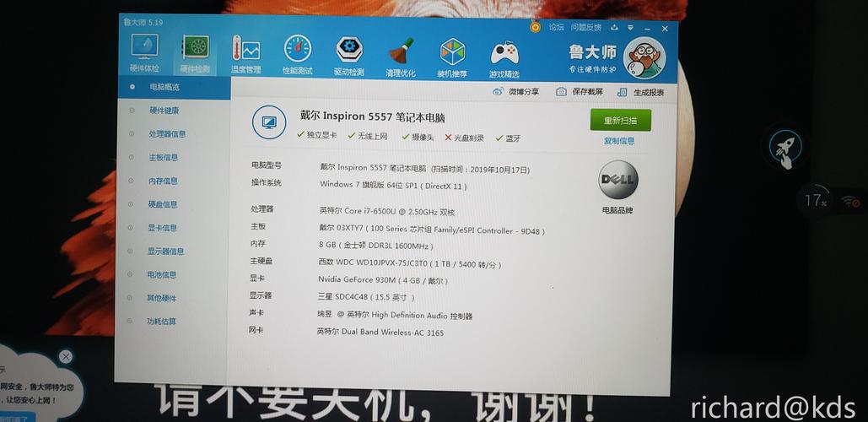Launch the 性能测试 performance test
868x422 pixels.
tap(297, 56)
